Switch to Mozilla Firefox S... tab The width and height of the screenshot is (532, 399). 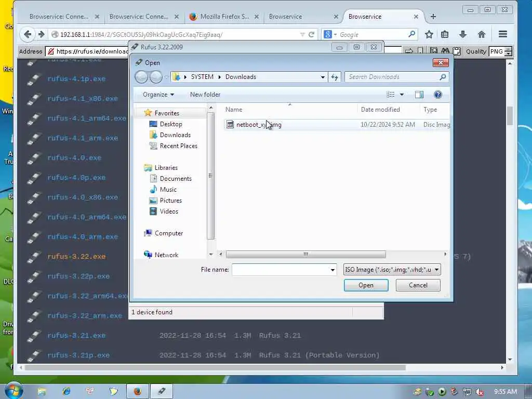tap(223, 16)
